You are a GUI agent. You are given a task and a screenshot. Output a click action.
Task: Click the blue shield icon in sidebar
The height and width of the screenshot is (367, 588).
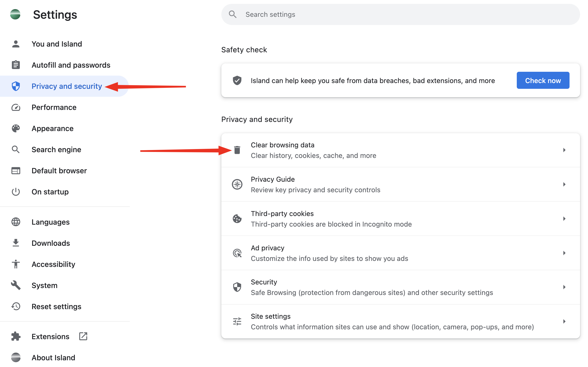pyautogui.click(x=16, y=86)
